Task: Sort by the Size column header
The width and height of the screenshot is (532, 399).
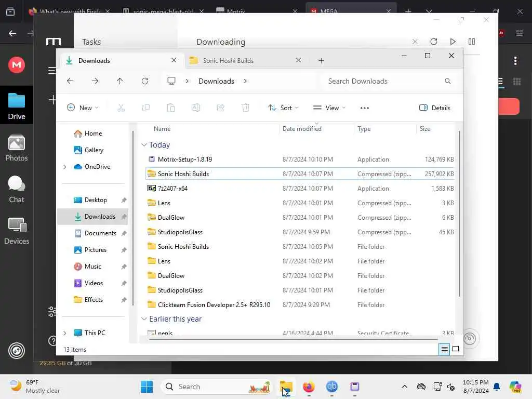Action: coord(425,129)
